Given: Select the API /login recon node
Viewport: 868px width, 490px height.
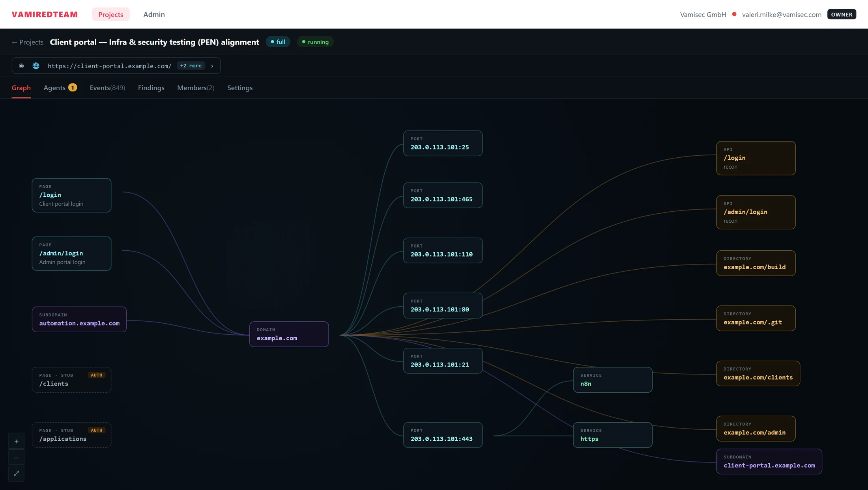Looking at the screenshot, I should [x=756, y=158].
